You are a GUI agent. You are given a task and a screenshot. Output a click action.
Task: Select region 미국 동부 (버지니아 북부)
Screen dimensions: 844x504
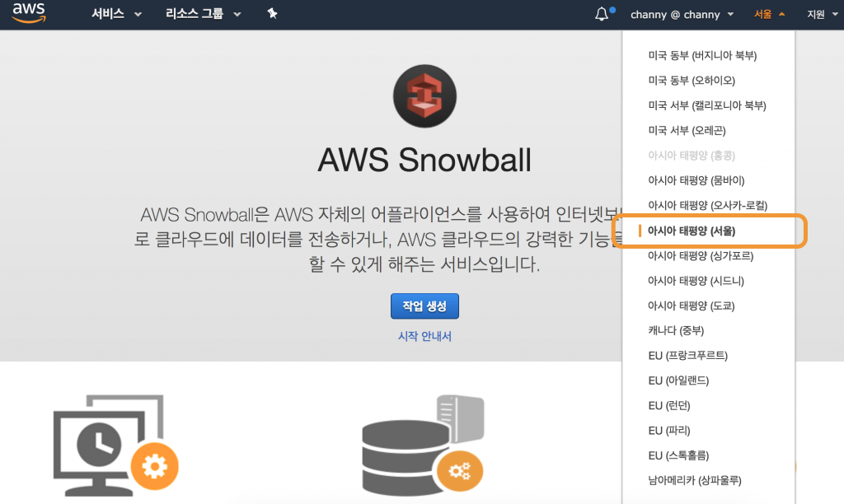pyautogui.click(x=702, y=55)
